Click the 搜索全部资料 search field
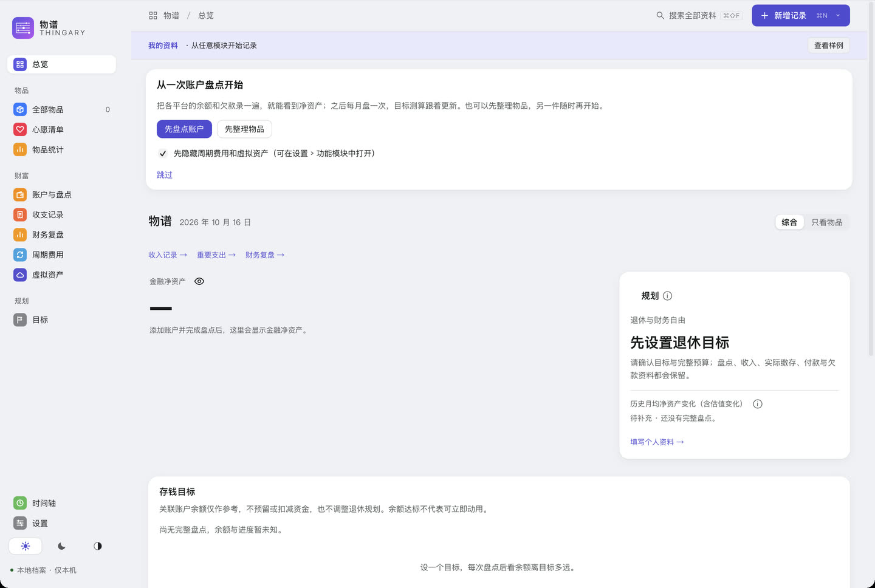The height and width of the screenshot is (588, 875). click(699, 16)
